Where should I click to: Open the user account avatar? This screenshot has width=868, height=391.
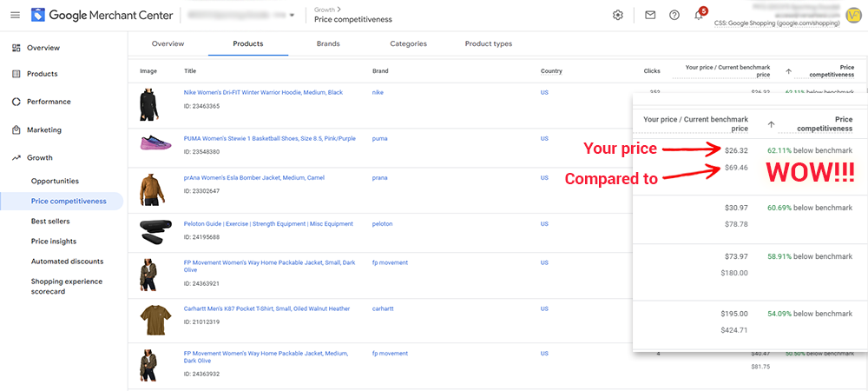point(852,16)
